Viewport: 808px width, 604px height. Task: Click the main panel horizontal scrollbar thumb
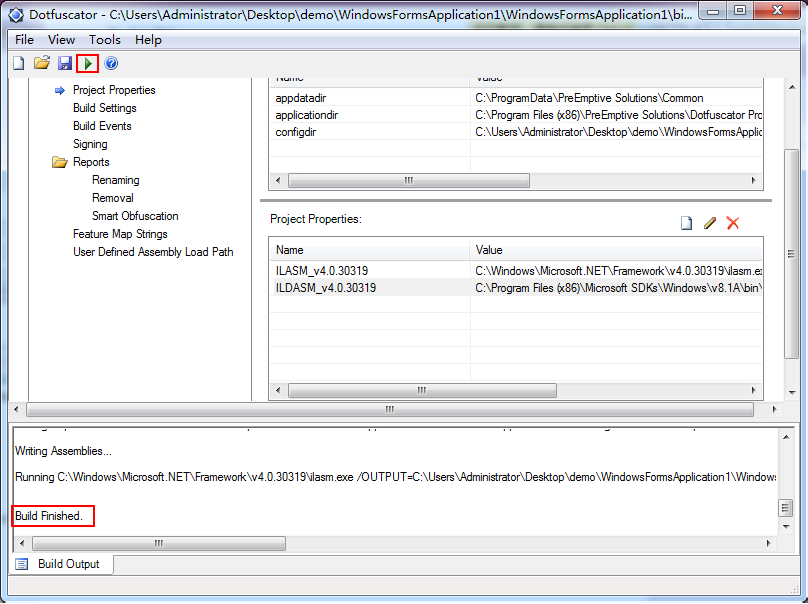pos(390,409)
